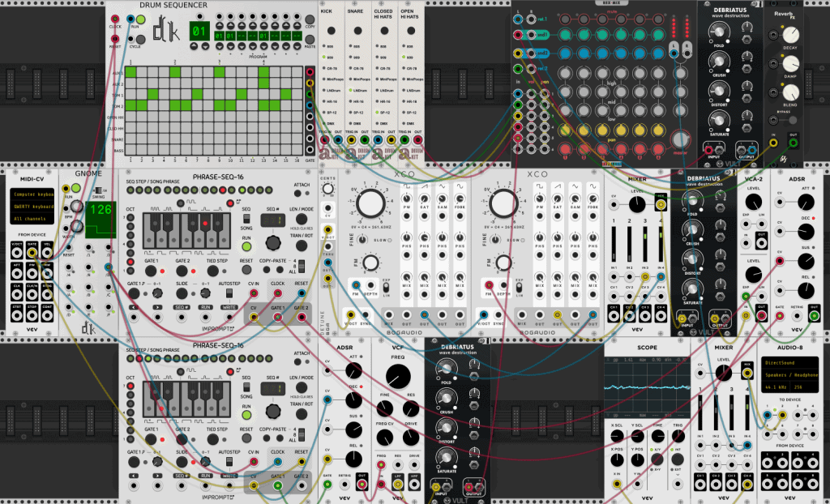This screenshot has width=830, height=504.
Task: Click the VCF large FREQ knob
Action: [x=398, y=377]
